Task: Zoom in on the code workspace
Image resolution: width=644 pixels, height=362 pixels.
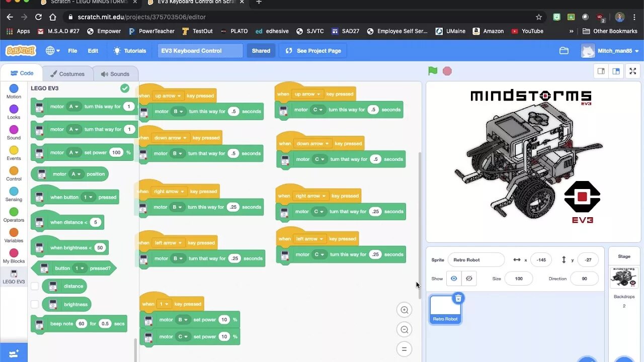Action: [x=404, y=310]
